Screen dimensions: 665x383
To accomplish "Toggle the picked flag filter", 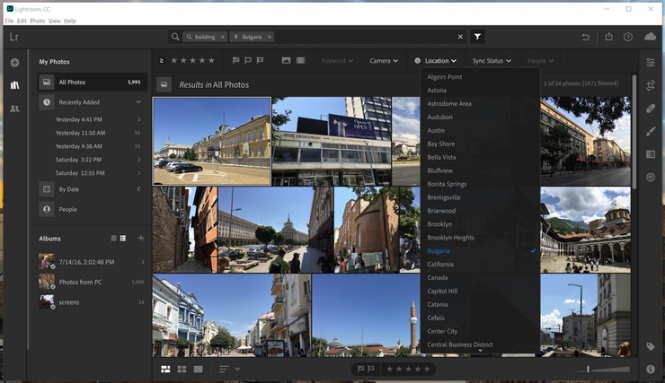I will 236,61.
